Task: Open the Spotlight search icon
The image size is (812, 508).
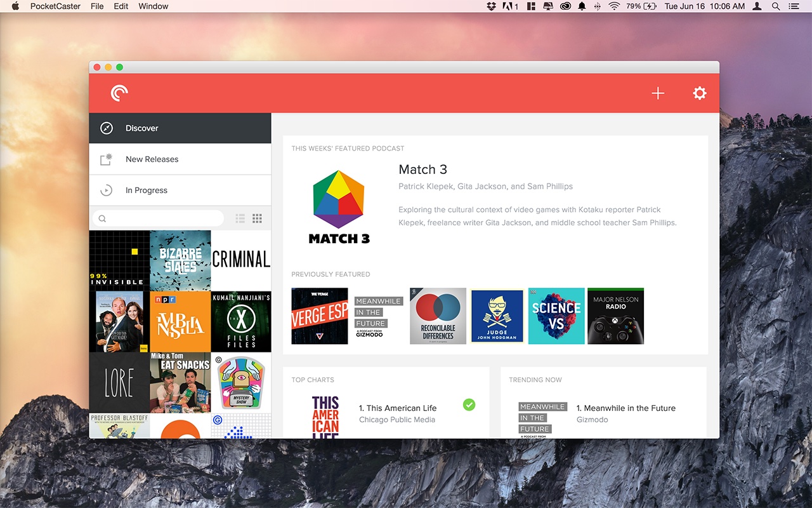Action: click(776, 6)
